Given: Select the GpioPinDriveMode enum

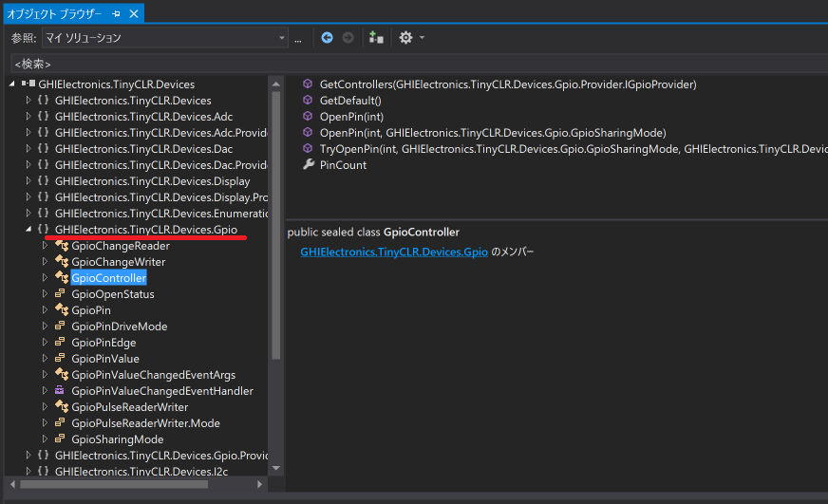Looking at the screenshot, I should pos(120,327).
